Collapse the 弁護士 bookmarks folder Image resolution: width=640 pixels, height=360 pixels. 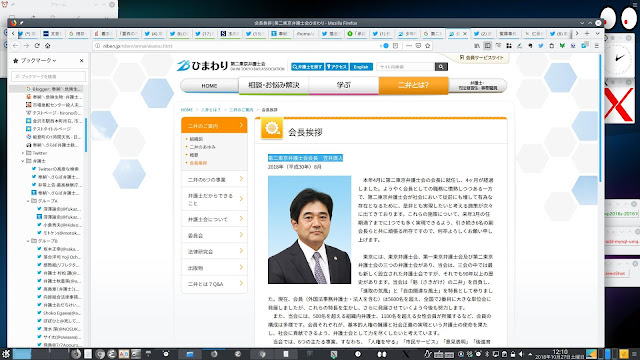point(23,161)
